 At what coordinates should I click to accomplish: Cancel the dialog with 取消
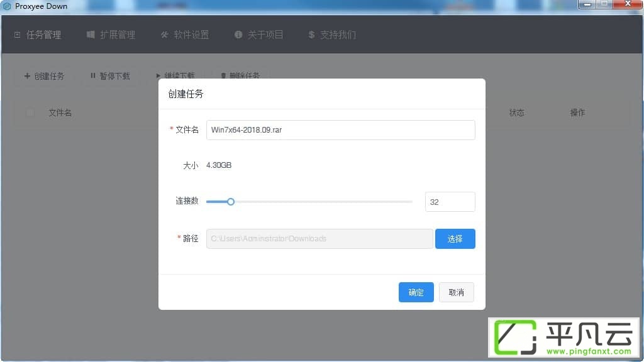point(457,292)
